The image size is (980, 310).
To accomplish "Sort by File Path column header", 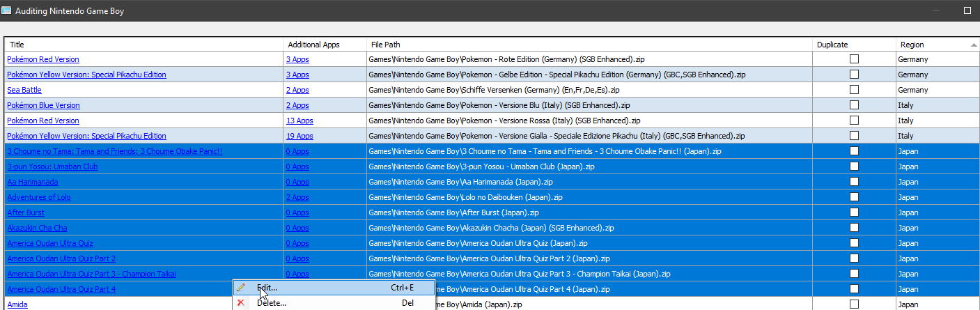I will point(589,45).
